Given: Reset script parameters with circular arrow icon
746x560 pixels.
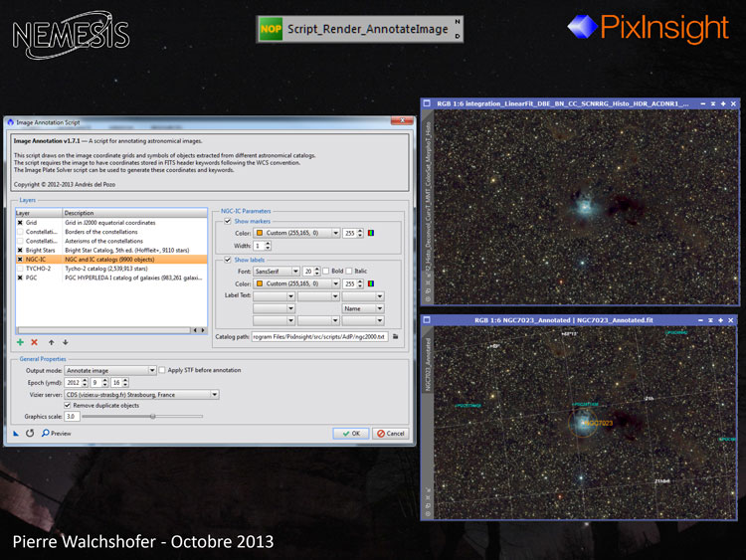Looking at the screenshot, I should point(30,433).
